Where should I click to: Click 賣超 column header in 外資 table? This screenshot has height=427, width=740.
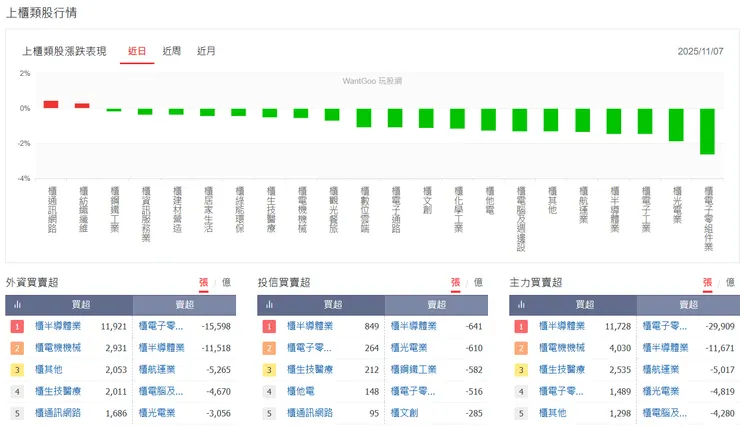185,305
